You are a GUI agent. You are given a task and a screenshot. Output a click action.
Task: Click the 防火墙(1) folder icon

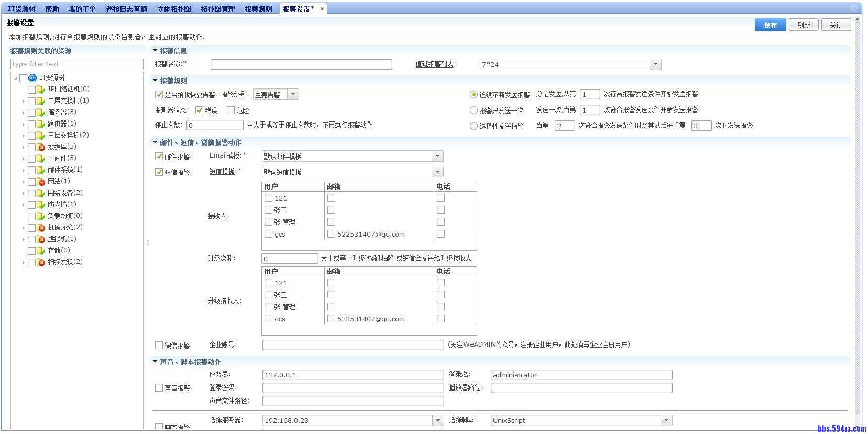tap(41, 205)
